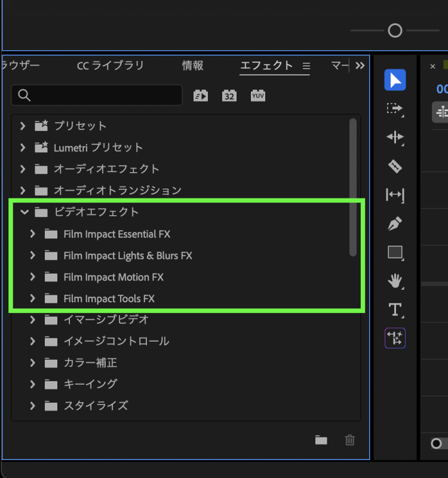Activate the Slip tool
Viewport: 448px width, 478px height.
coord(395,195)
